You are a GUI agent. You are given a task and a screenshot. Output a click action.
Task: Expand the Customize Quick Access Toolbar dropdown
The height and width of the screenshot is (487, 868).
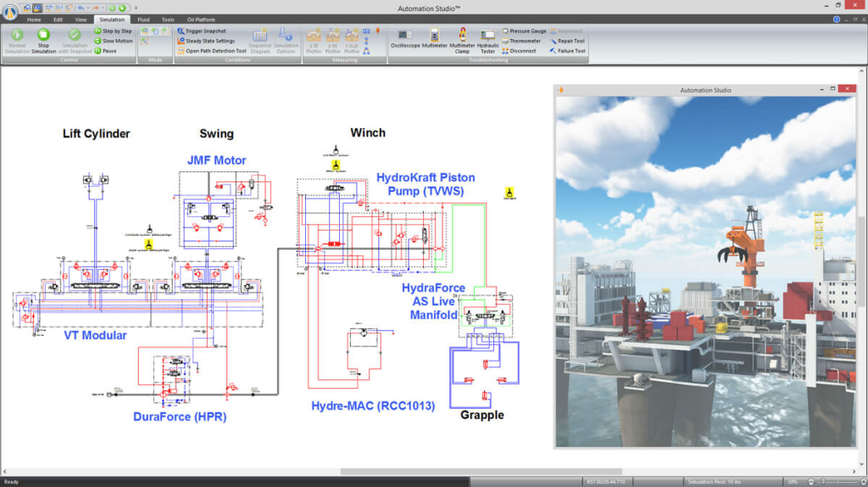(136, 8)
